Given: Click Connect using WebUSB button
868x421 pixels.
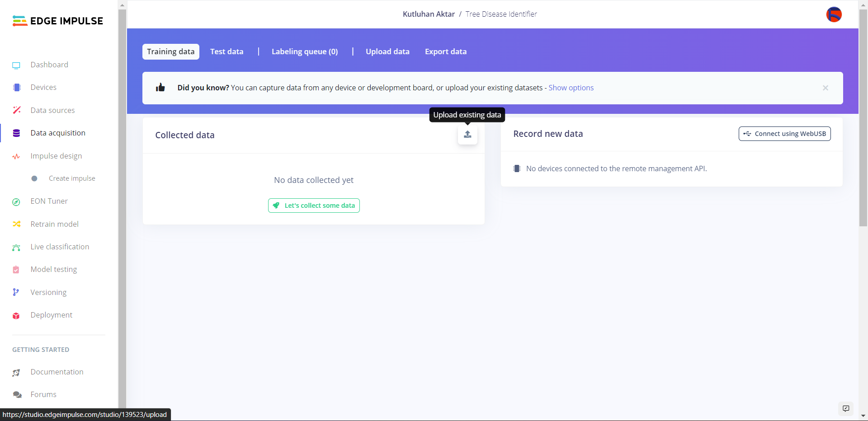Looking at the screenshot, I should pos(784,134).
